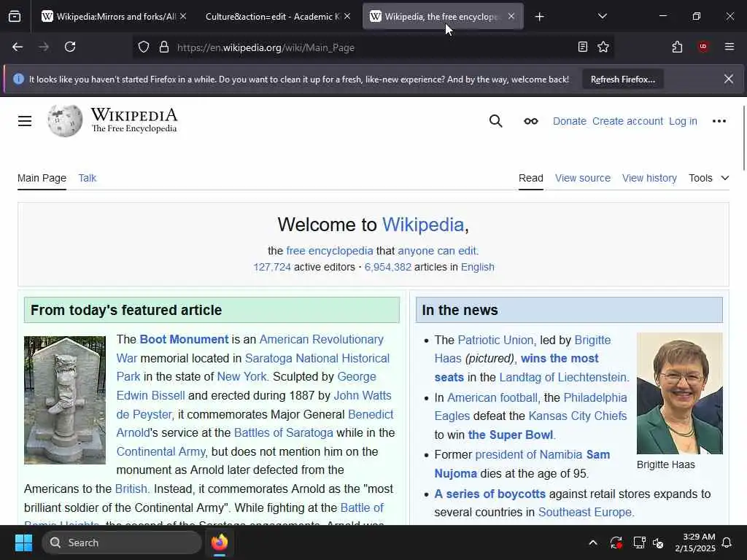Viewport: 747px width, 560px height.
Task: Open muted volume tray icon
Action: click(x=659, y=542)
